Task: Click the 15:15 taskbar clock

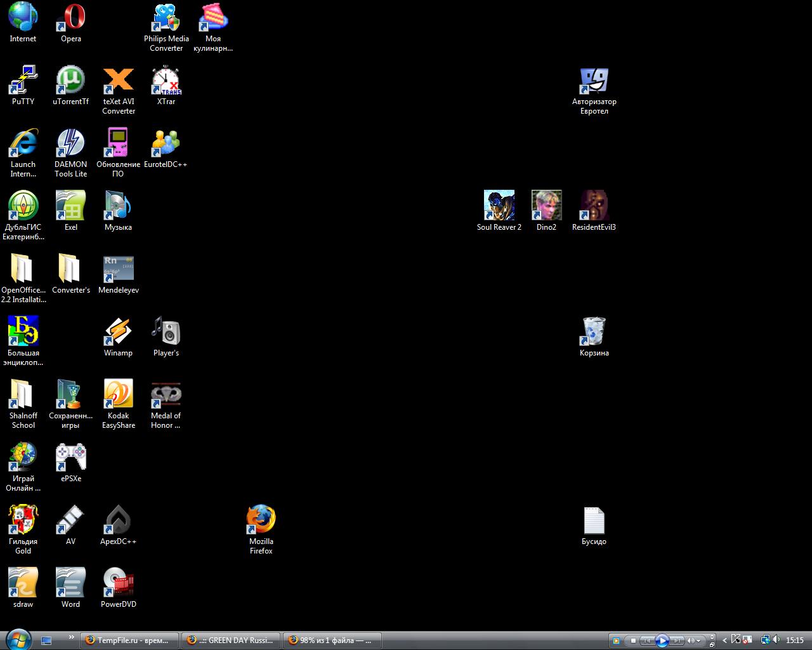Action: click(795, 640)
